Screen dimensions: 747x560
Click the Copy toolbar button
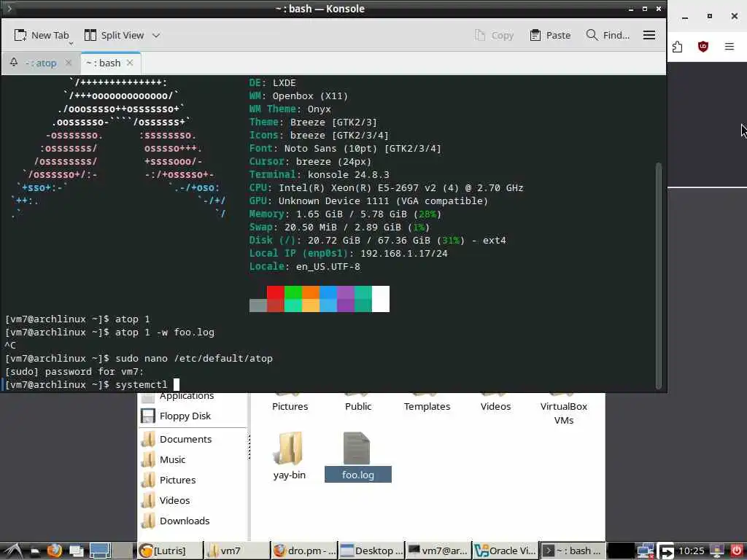pos(494,35)
